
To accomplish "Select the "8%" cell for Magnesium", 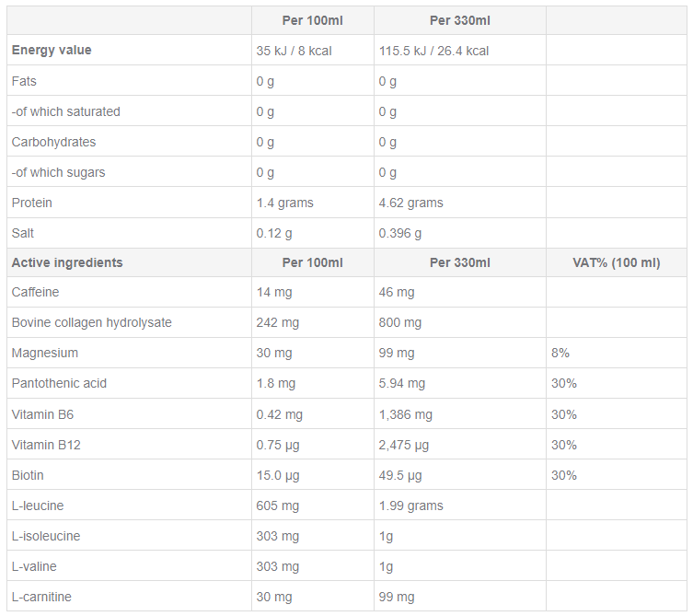I will click(560, 353).
